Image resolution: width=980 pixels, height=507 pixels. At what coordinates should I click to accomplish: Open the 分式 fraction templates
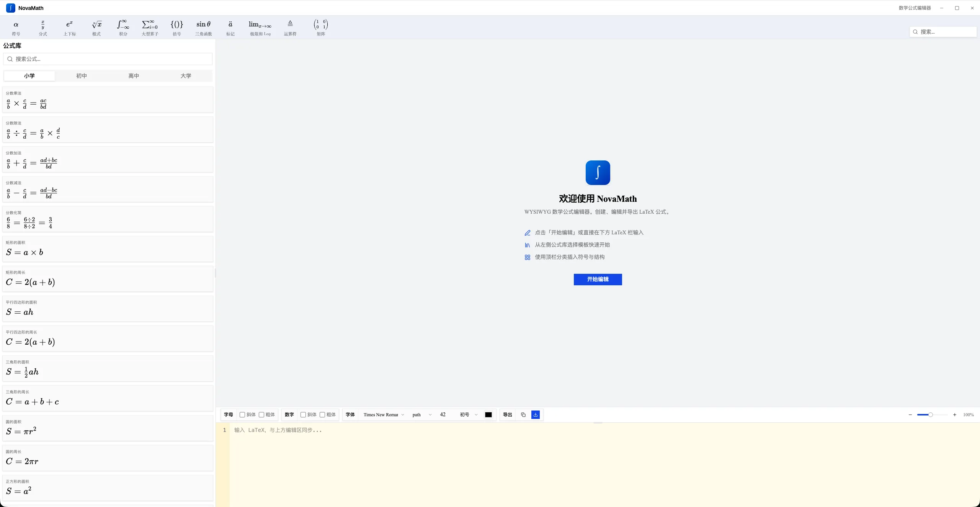pyautogui.click(x=42, y=28)
